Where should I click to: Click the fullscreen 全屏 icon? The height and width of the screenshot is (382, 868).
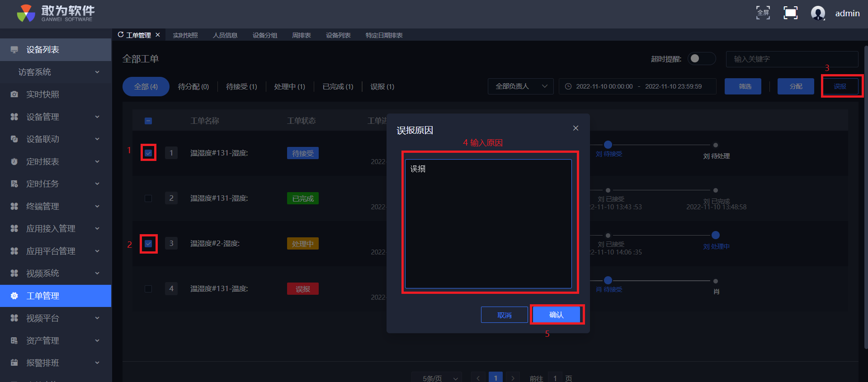coord(763,13)
